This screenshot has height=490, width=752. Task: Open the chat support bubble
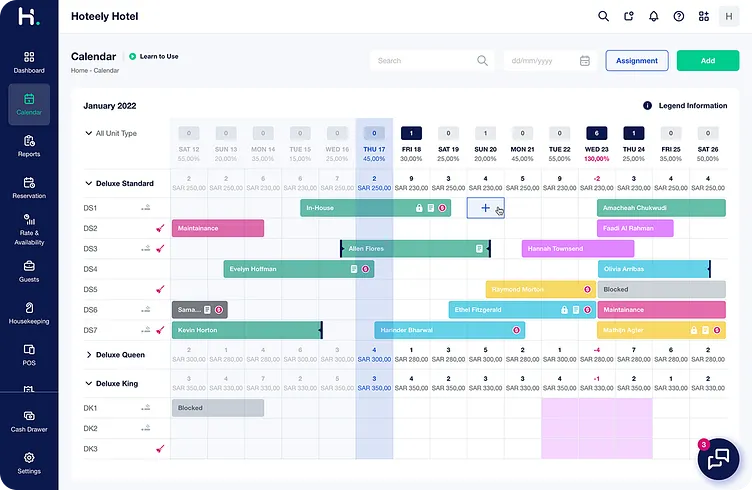[x=718, y=459]
